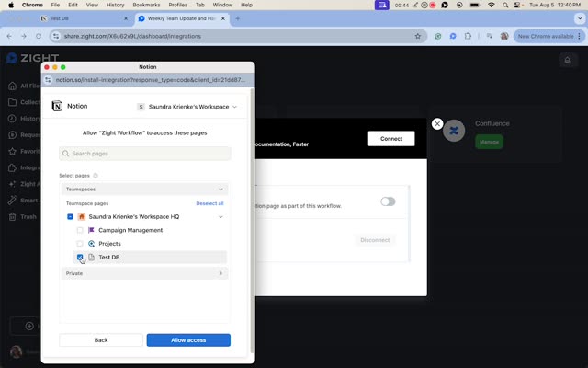Open the Chrome extensions puzzle icon
The image size is (588, 368).
tap(468, 36)
